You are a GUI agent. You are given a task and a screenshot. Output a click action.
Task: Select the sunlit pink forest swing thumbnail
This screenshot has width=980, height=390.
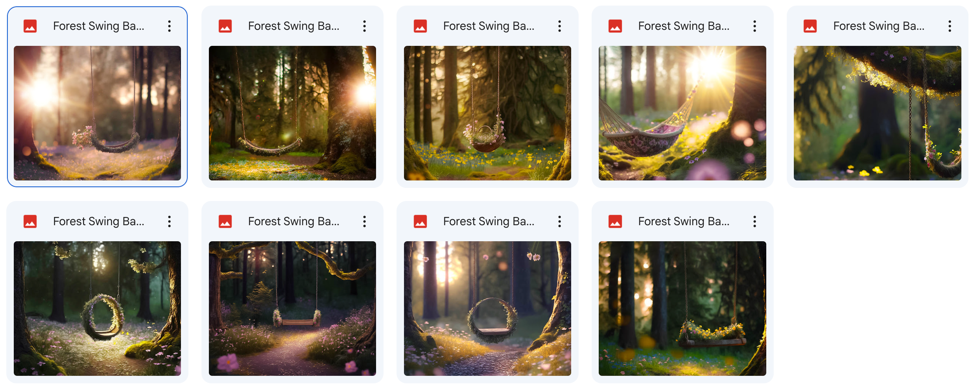[x=98, y=113]
